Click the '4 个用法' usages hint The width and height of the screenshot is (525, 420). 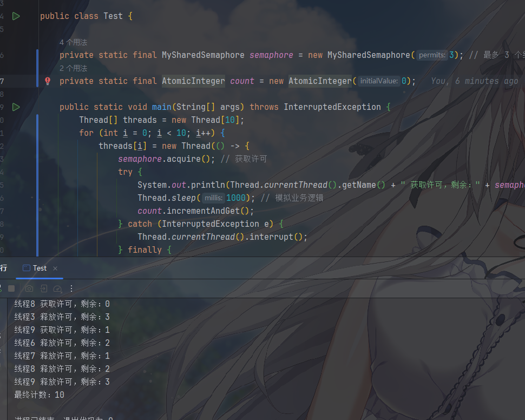[x=73, y=42]
